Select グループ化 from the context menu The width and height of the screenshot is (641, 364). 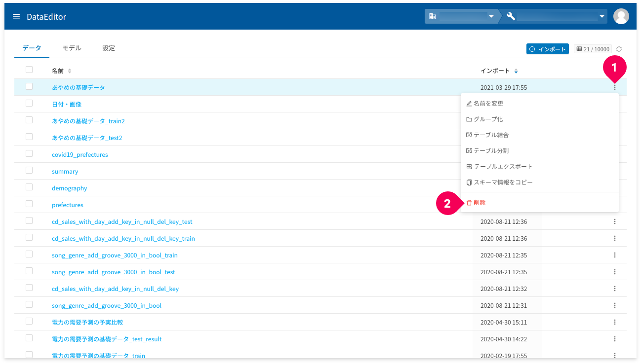click(539, 119)
